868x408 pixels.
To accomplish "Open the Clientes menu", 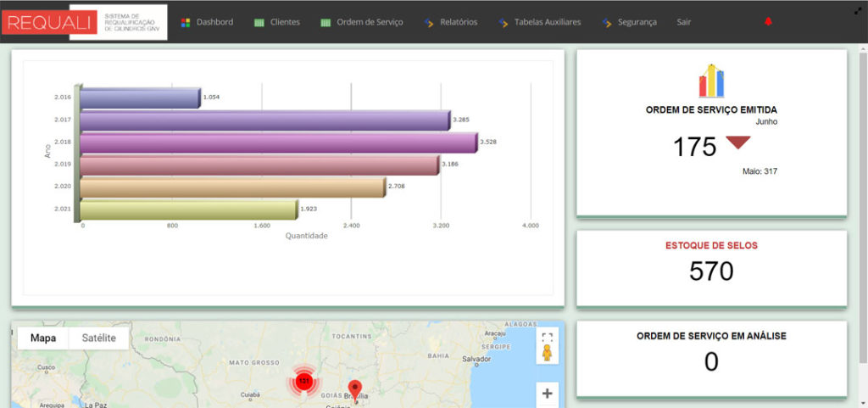I will tap(285, 22).
